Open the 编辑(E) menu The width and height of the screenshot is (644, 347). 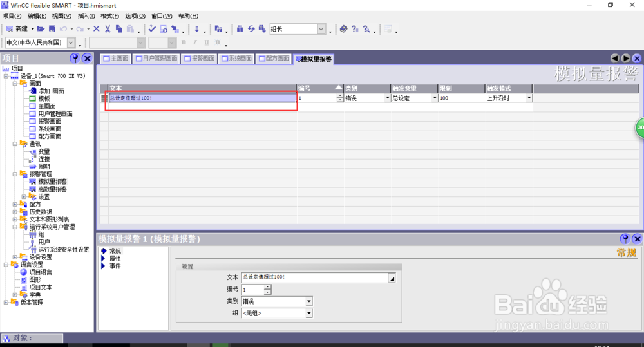click(37, 16)
